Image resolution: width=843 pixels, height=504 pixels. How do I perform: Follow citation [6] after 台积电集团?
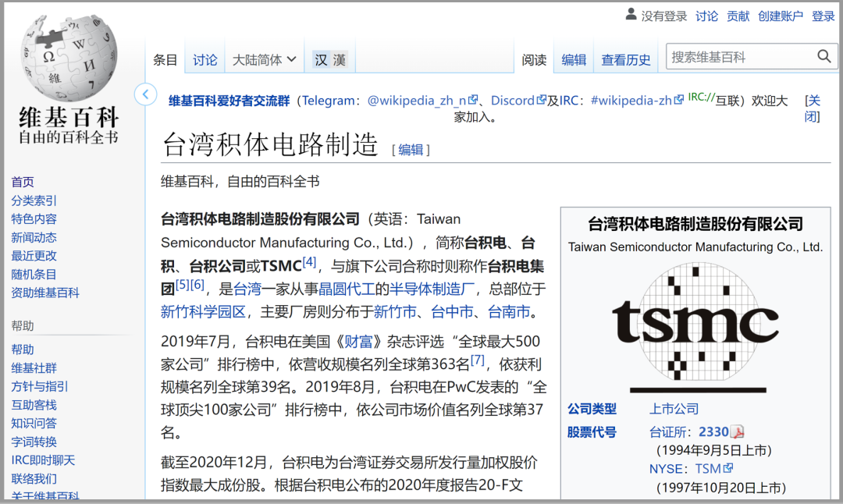point(197,284)
